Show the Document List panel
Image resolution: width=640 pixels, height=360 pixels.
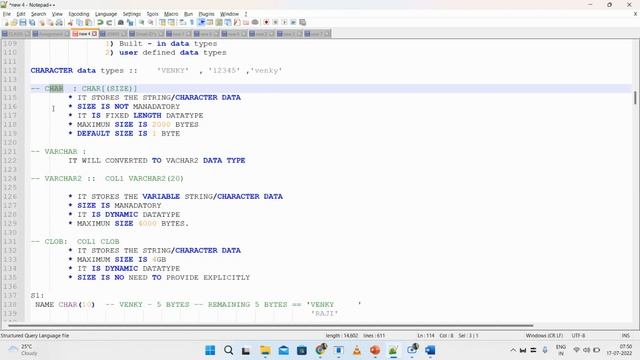[228, 22]
